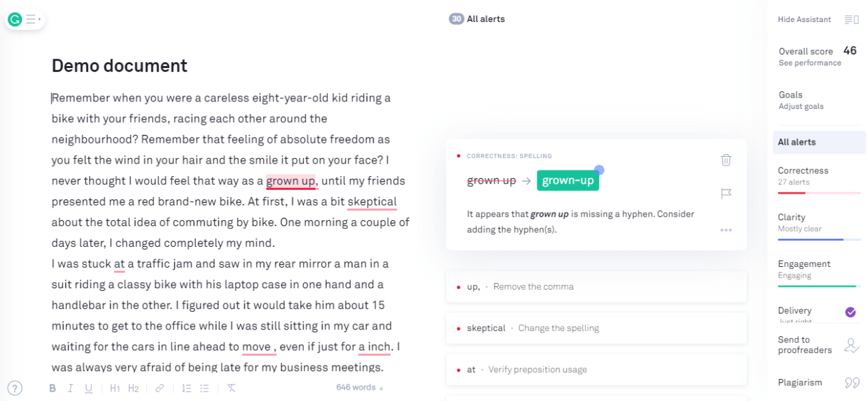Expand the 646 words count menu
This screenshot has height=401, width=868.
[360, 388]
